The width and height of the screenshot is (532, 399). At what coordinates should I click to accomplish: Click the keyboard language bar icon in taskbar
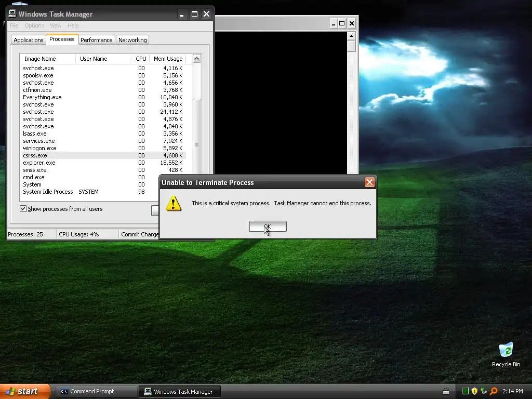coord(446,392)
